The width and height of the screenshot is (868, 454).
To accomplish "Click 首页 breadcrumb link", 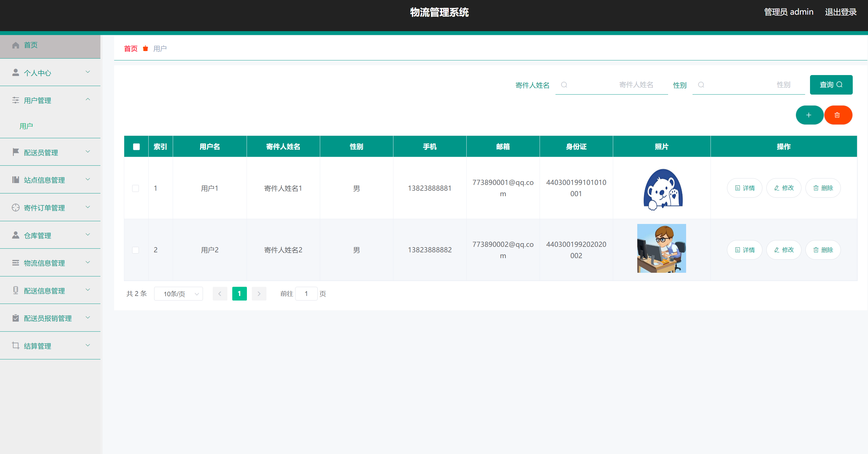I will click(x=131, y=49).
